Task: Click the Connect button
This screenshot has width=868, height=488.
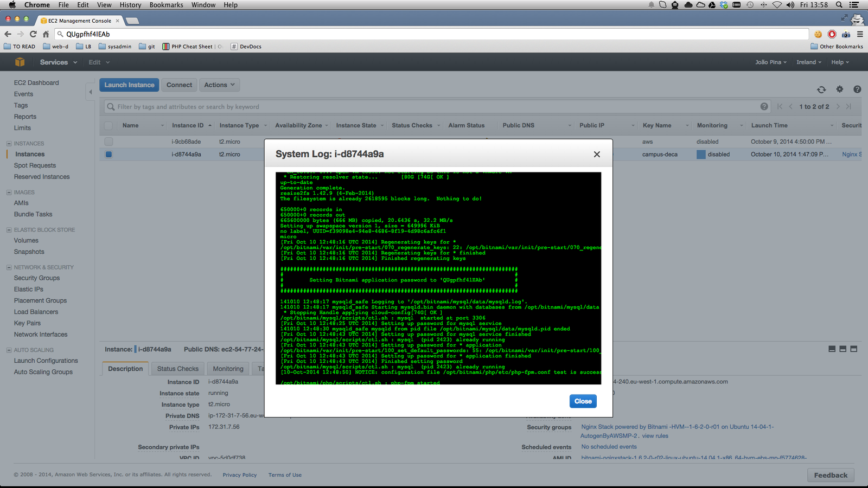Action: pos(179,85)
